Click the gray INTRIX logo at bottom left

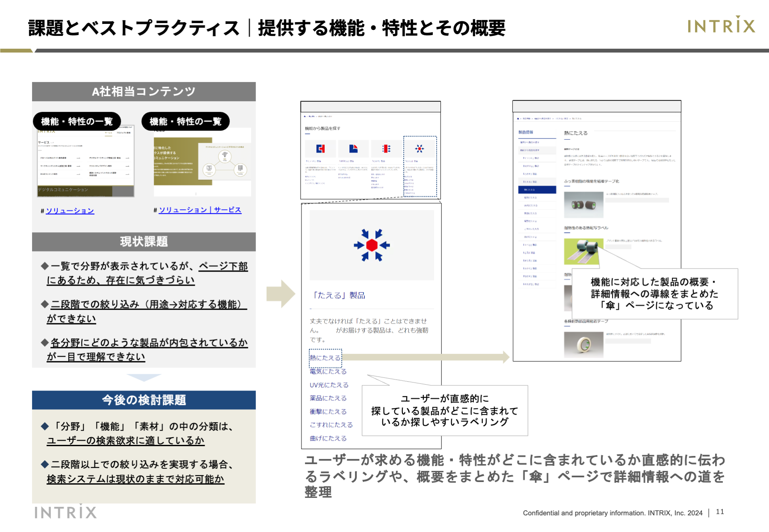[65, 512]
